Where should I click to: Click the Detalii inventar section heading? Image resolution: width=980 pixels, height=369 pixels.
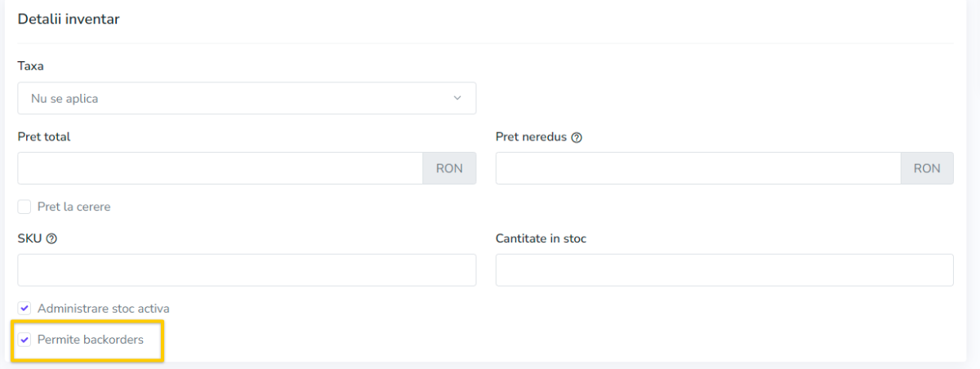pyautogui.click(x=69, y=20)
